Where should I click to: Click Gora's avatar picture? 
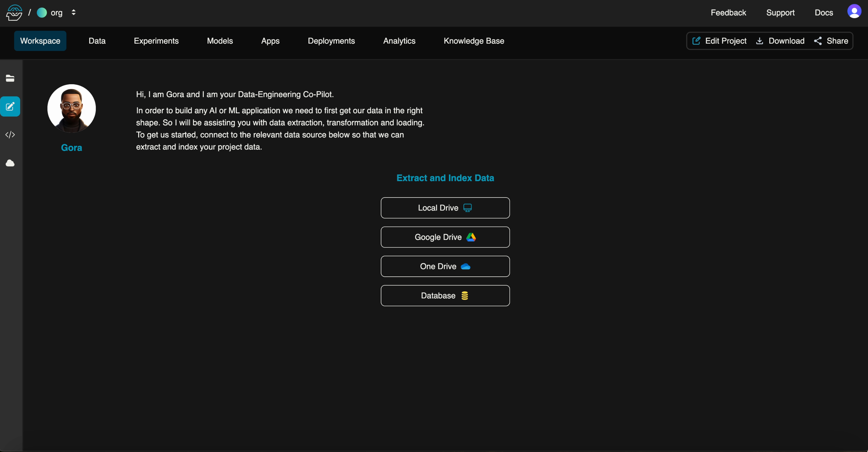point(71,109)
